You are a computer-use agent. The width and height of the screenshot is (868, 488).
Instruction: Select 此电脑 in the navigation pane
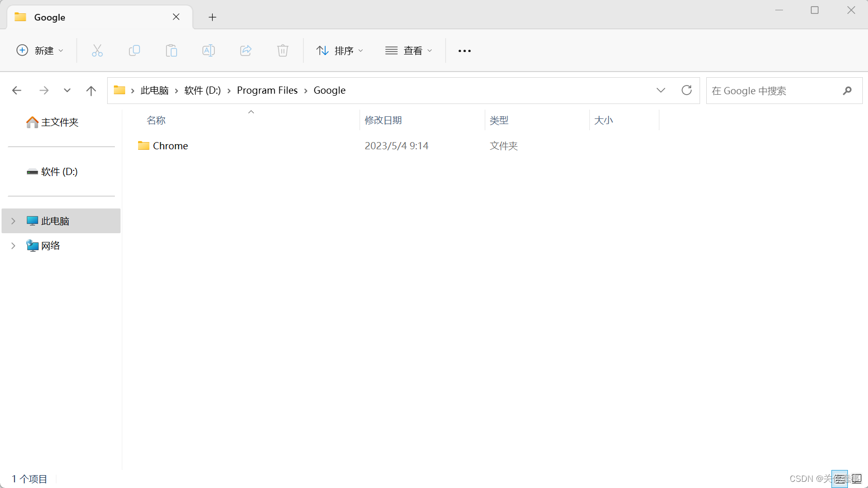(x=61, y=221)
